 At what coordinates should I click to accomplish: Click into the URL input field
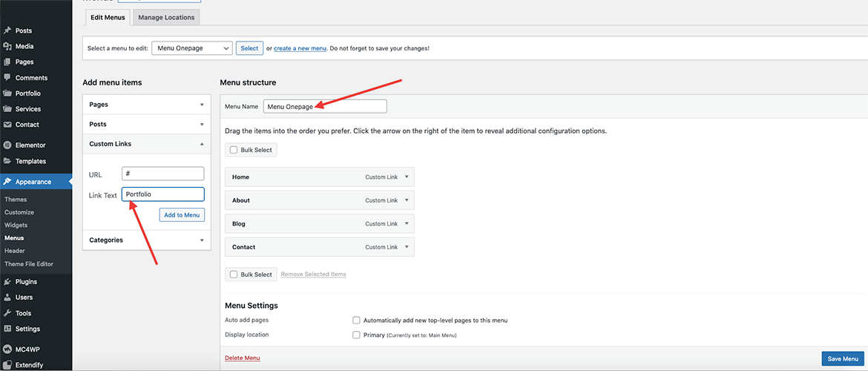coord(162,174)
